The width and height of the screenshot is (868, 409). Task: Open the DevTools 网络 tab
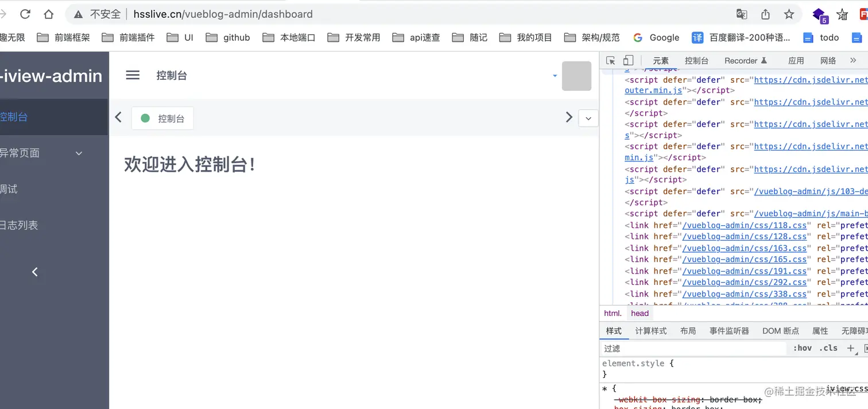tap(828, 60)
